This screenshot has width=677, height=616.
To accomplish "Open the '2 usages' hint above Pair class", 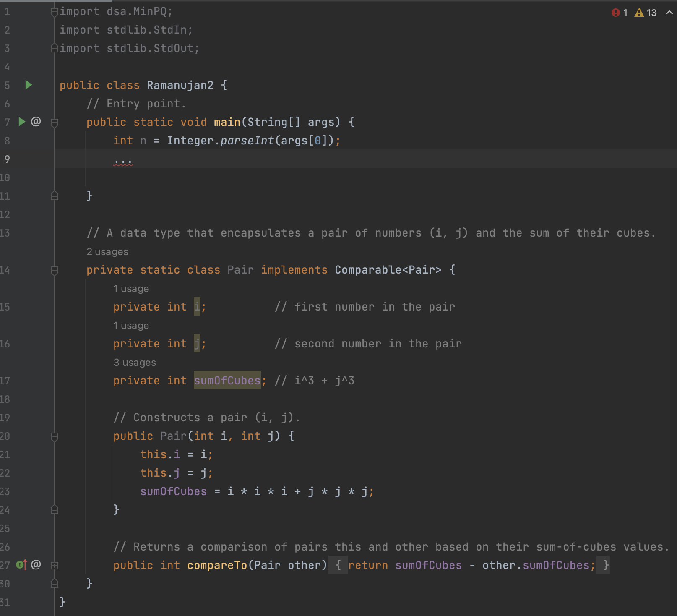I will pos(107,252).
